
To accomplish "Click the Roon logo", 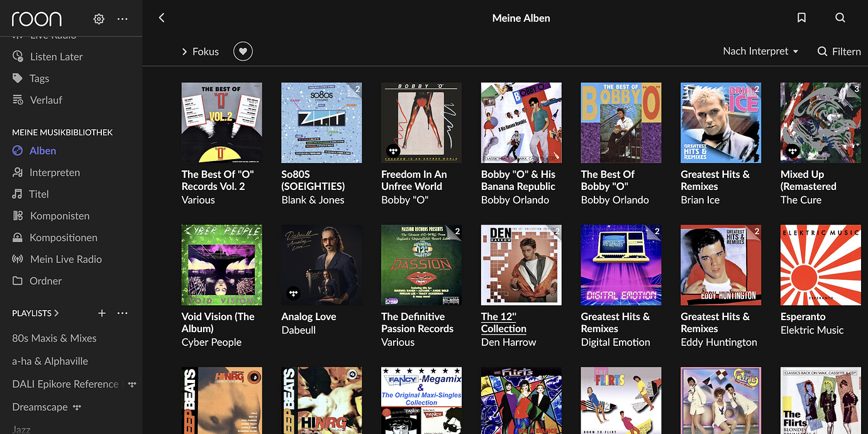I will [36, 19].
